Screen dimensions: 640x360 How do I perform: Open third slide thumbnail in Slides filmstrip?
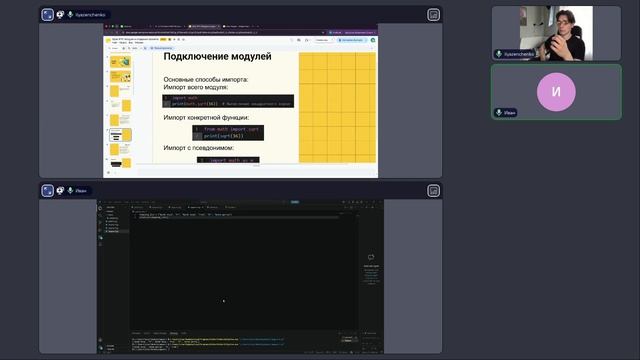point(120,91)
